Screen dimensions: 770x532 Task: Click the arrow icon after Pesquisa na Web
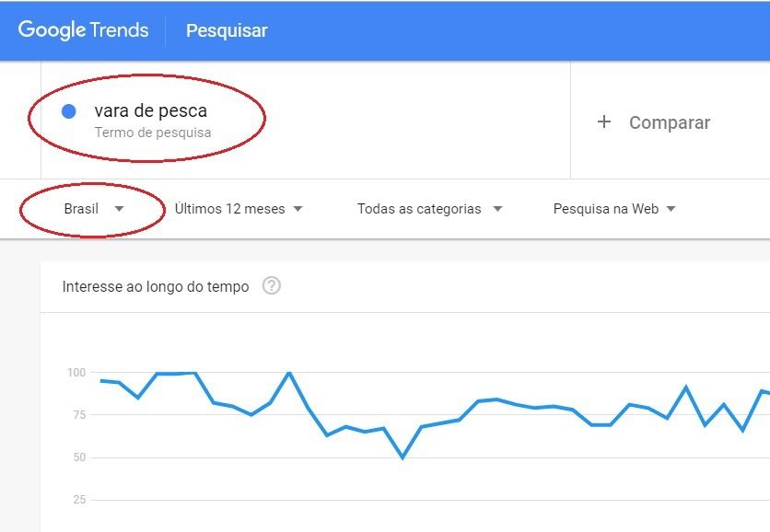point(671,209)
